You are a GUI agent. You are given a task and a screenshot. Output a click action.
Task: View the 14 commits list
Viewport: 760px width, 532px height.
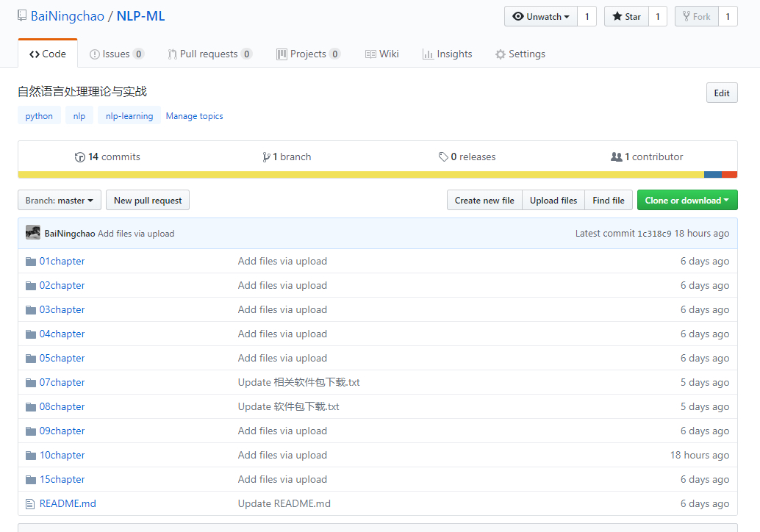pos(107,157)
